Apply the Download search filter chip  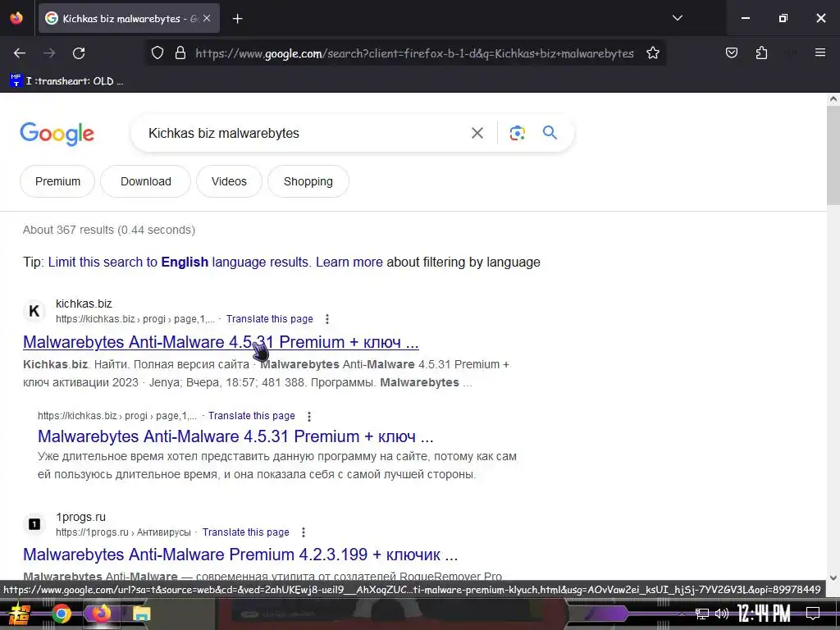pyautogui.click(x=146, y=181)
